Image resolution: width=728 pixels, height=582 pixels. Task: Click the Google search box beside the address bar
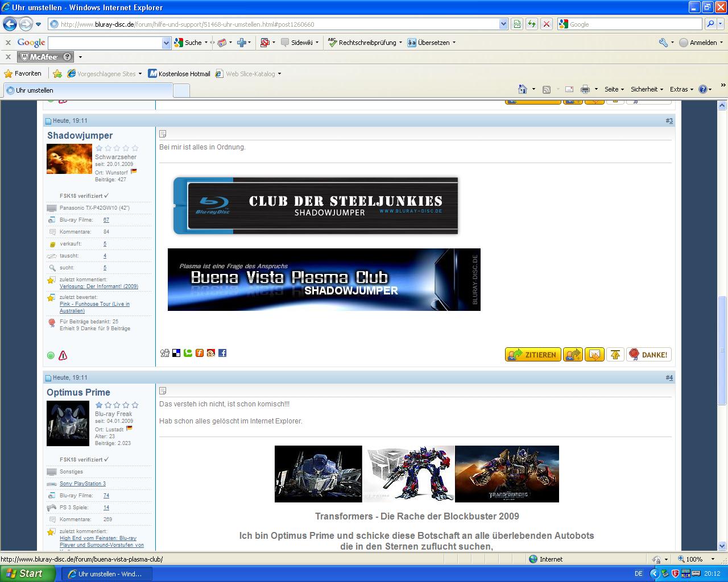630,24
